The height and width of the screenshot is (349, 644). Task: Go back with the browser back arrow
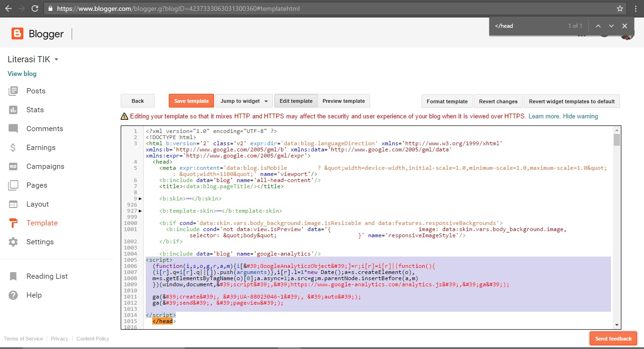pos(8,8)
